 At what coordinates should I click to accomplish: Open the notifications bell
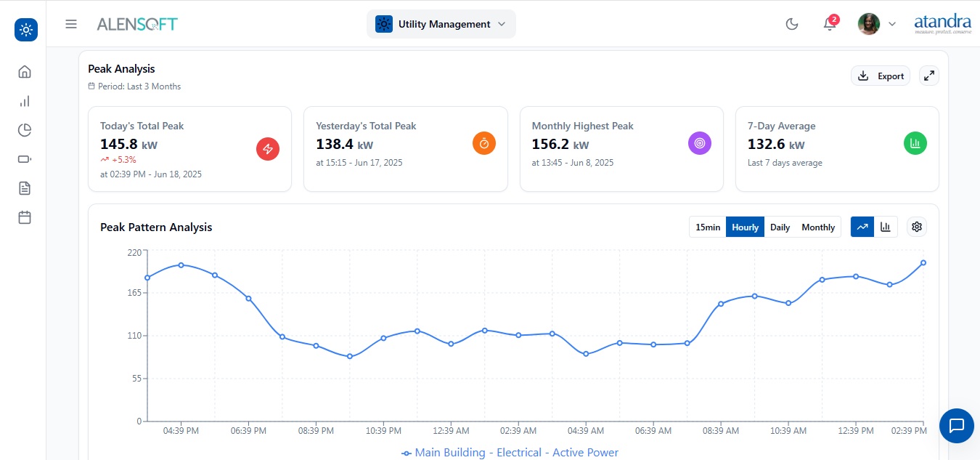click(829, 25)
